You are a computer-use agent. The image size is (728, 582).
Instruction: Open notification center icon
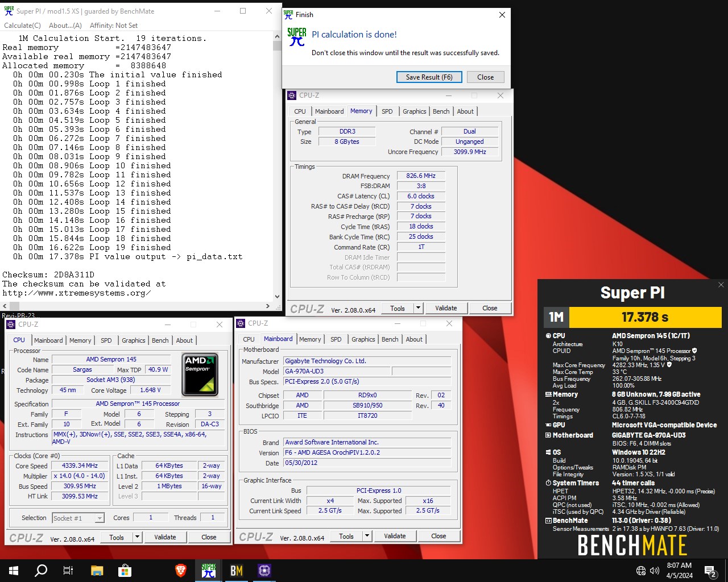tap(710, 571)
